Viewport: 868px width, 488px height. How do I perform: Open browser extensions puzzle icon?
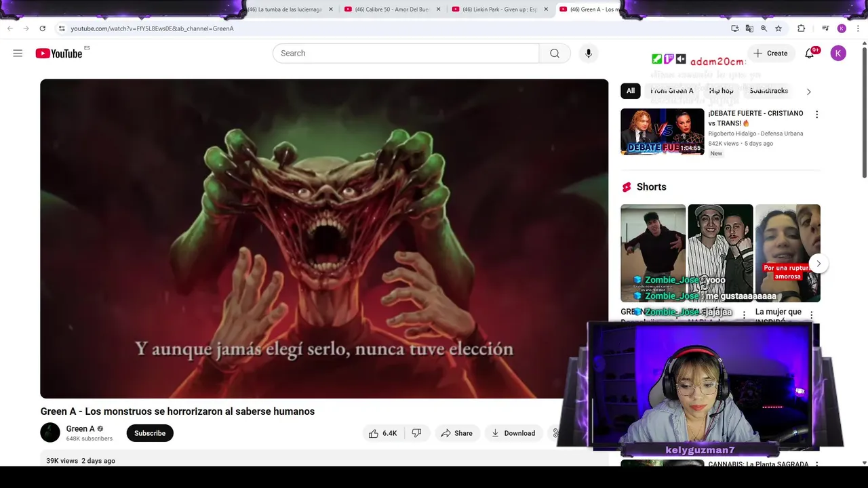(x=801, y=28)
